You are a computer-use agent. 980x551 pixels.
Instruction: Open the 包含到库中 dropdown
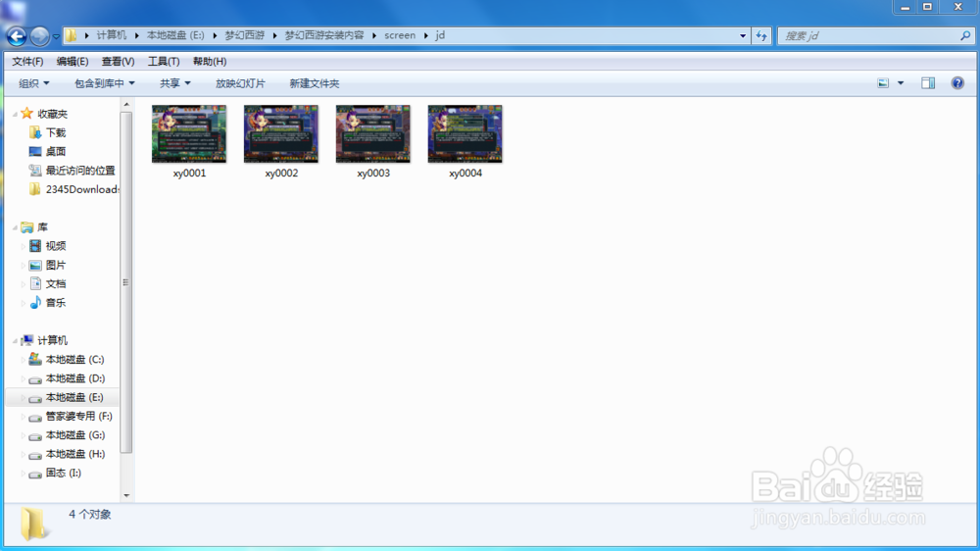pos(105,83)
